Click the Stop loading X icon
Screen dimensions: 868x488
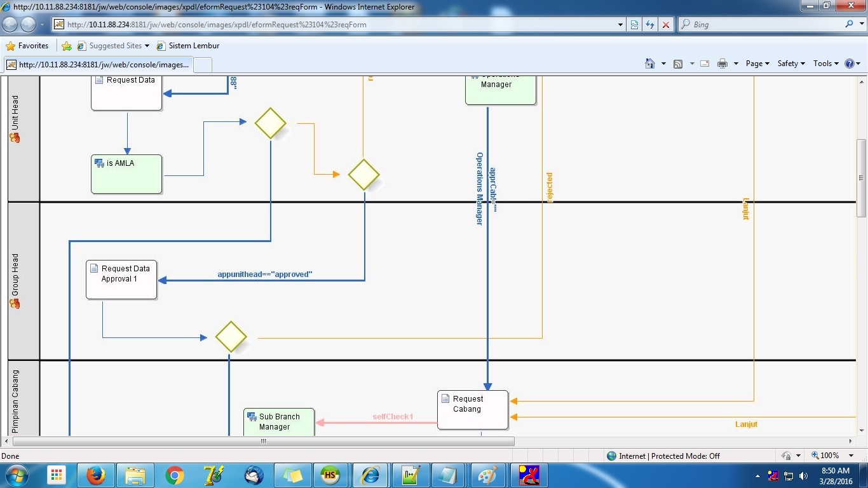665,25
